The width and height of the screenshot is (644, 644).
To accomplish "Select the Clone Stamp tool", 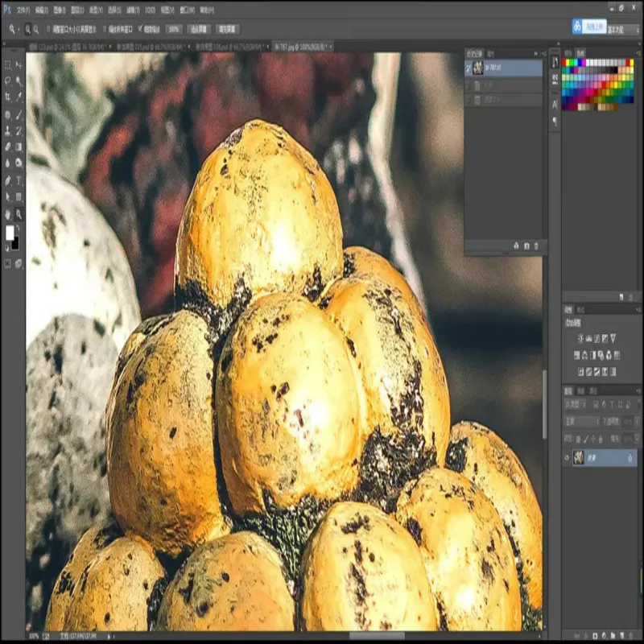I will pyautogui.click(x=8, y=131).
